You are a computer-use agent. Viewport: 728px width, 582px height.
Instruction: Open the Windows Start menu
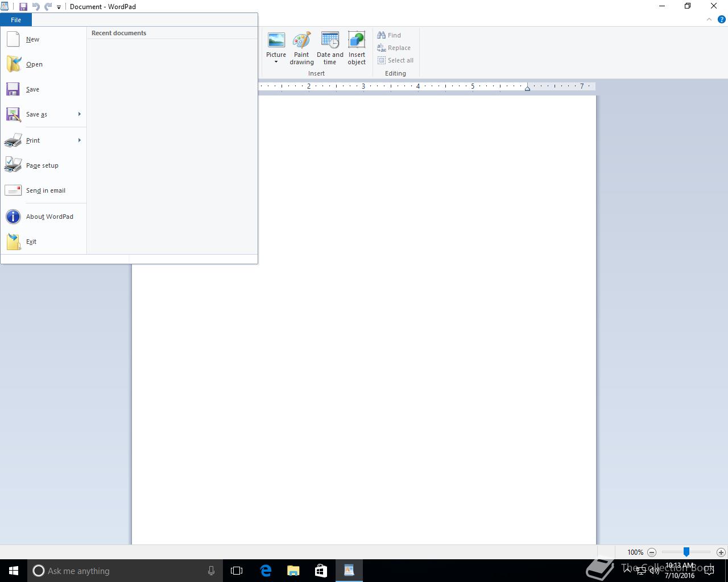14,571
